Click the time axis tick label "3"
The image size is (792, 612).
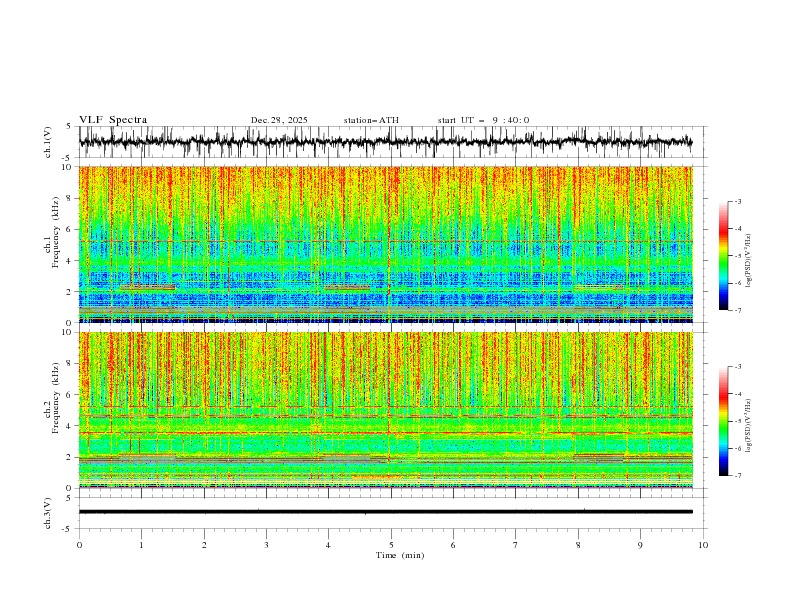tap(266, 545)
